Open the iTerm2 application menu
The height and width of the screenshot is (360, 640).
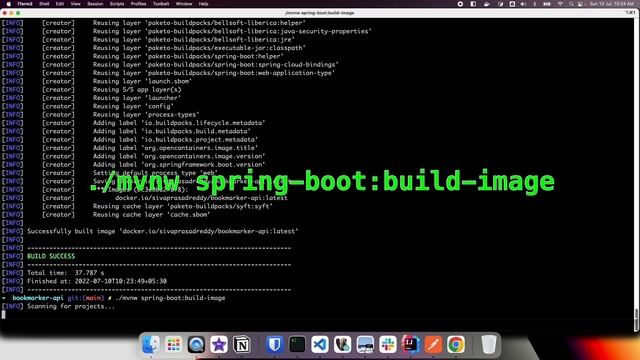[24, 4]
